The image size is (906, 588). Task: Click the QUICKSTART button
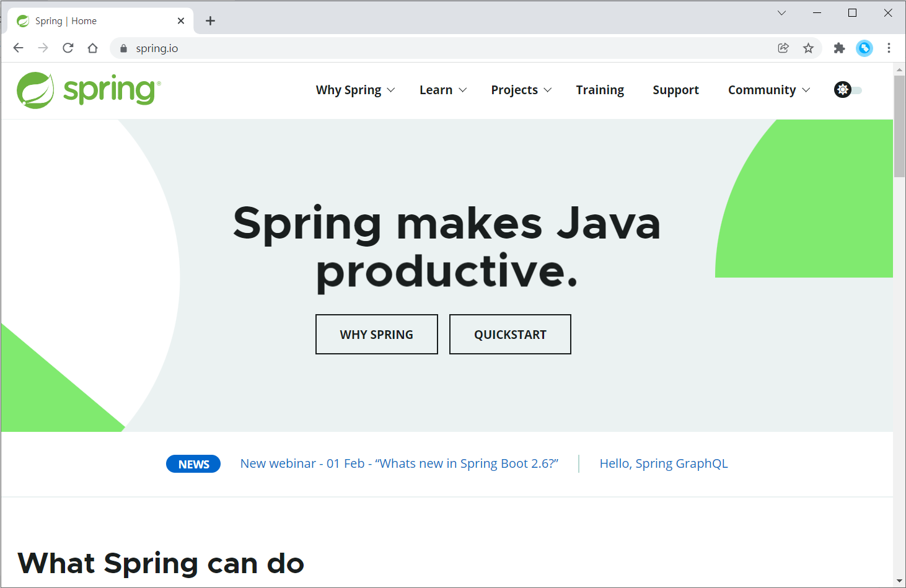click(510, 335)
